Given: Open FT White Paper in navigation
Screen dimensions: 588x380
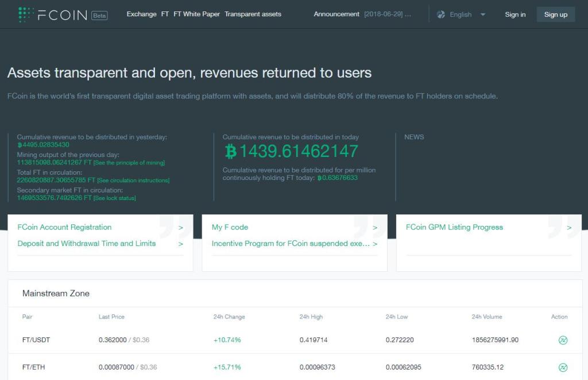Looking at the screenshot, I should (x=196, y=14).
